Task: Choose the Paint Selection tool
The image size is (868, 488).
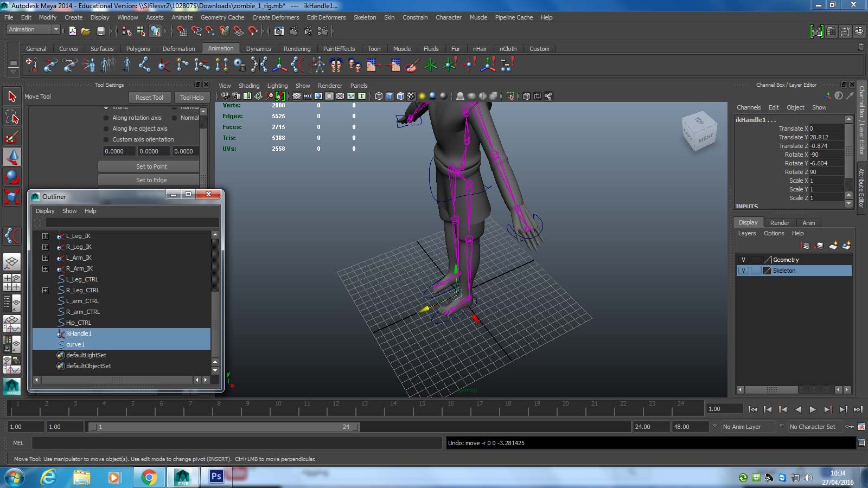Action: 12,137
